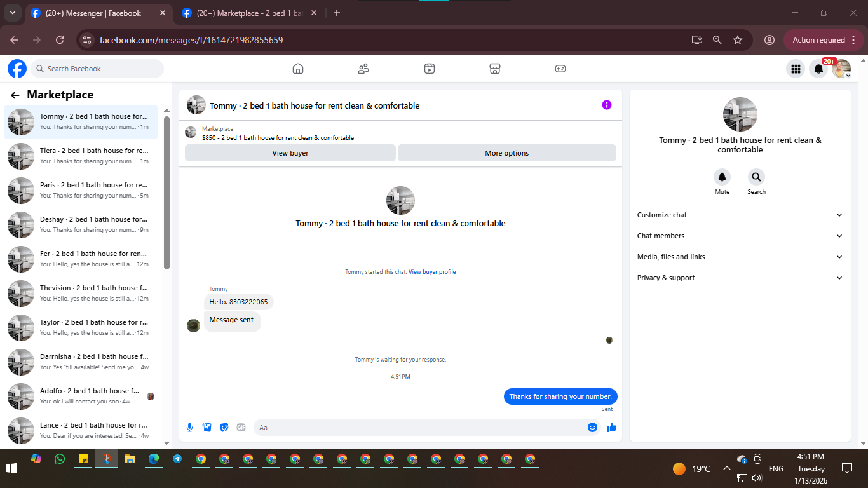Go to the Home feed icon

298,69
